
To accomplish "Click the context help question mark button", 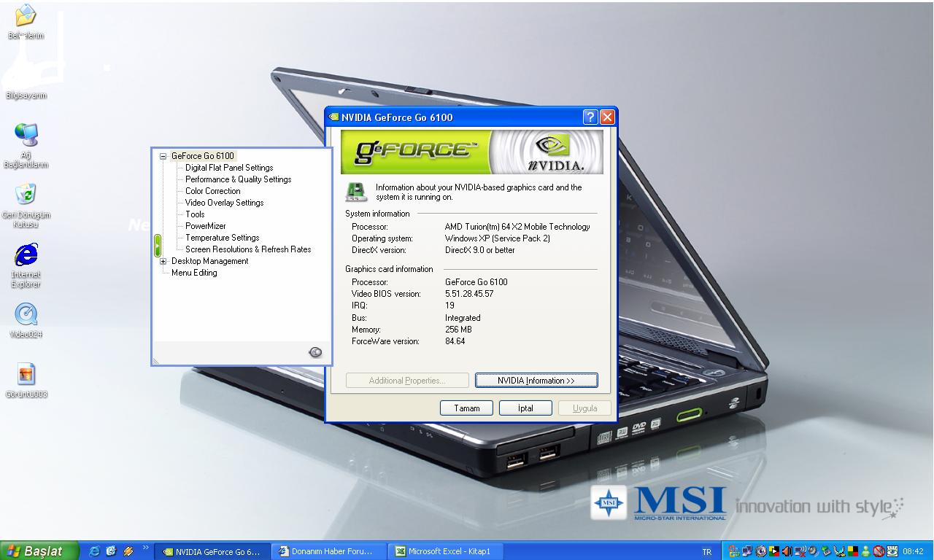I will click(x=590, y=117).
